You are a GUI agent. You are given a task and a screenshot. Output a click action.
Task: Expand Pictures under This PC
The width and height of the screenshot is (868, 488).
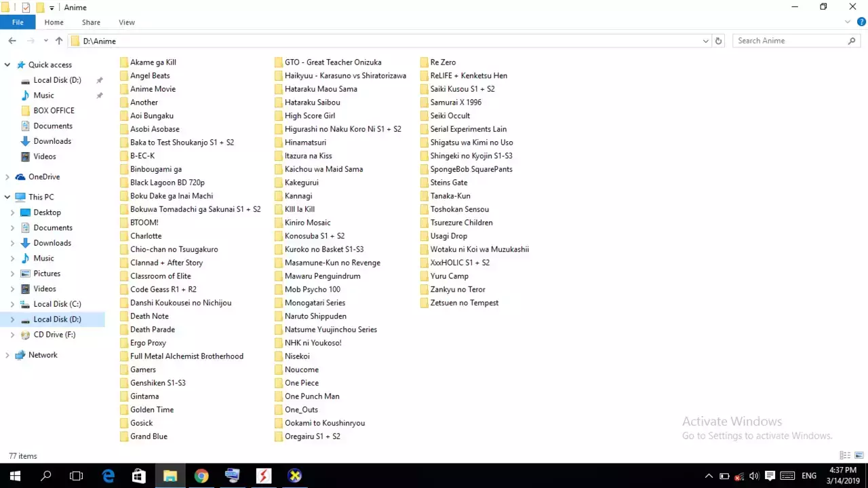tap(12, 274)
